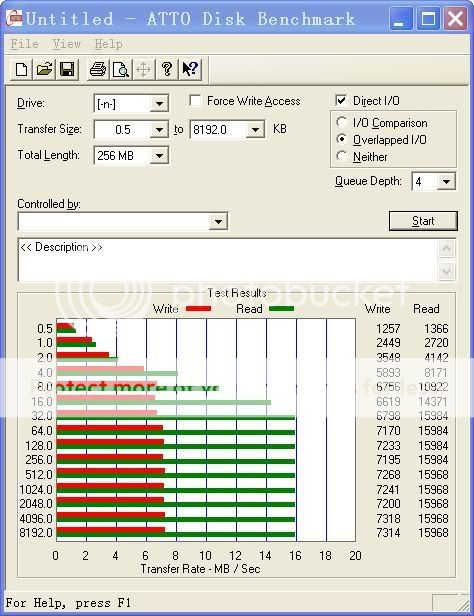Select the I/O Comparison radio button
The width and height of the screenshot is (474, 616).
(x=342, y=122)
